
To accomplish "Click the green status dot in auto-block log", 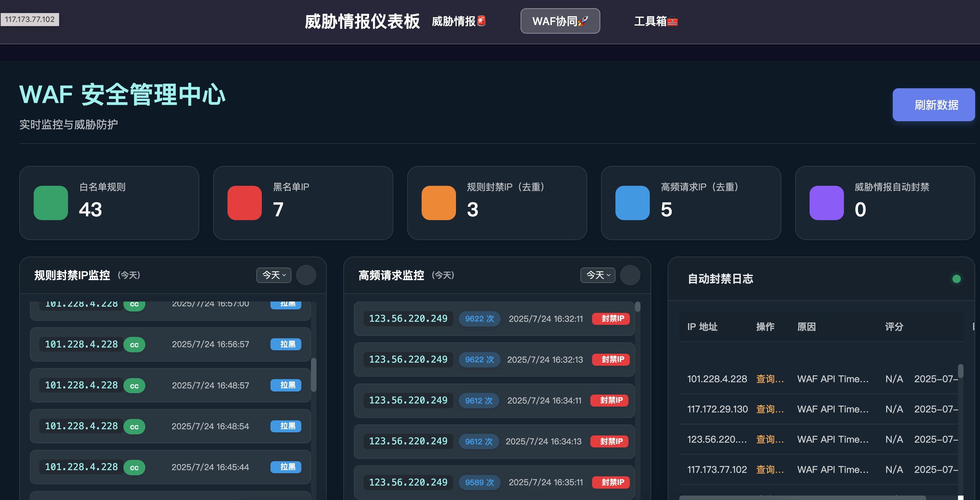I will click(x=956, y=279).
